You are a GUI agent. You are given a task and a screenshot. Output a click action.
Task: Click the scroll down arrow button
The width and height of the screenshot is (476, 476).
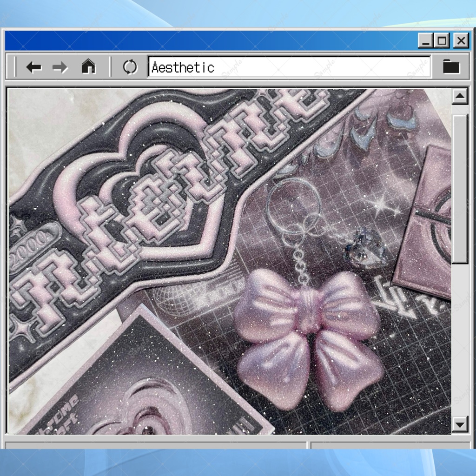pyautogui.click(x=460, y=424)
